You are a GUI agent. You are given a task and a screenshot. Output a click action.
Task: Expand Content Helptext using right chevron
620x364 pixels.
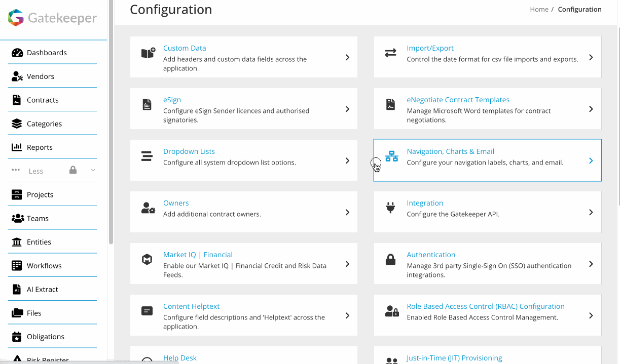[x=347, y=315]
